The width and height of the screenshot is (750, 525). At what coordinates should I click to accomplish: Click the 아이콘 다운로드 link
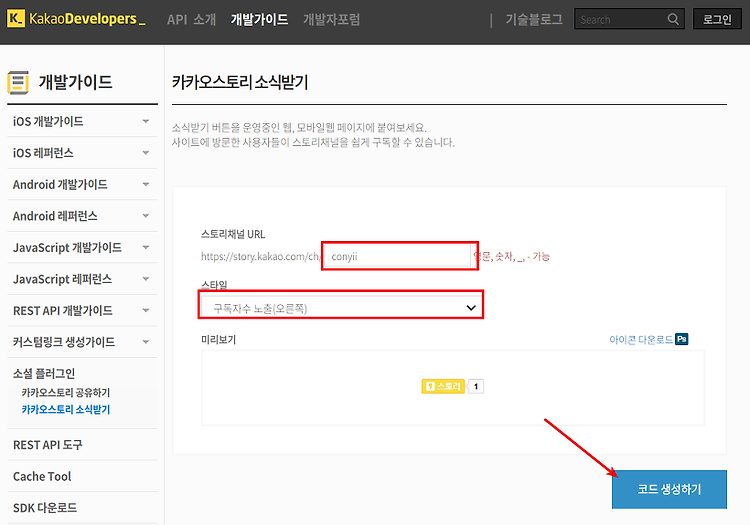[641, 339]
